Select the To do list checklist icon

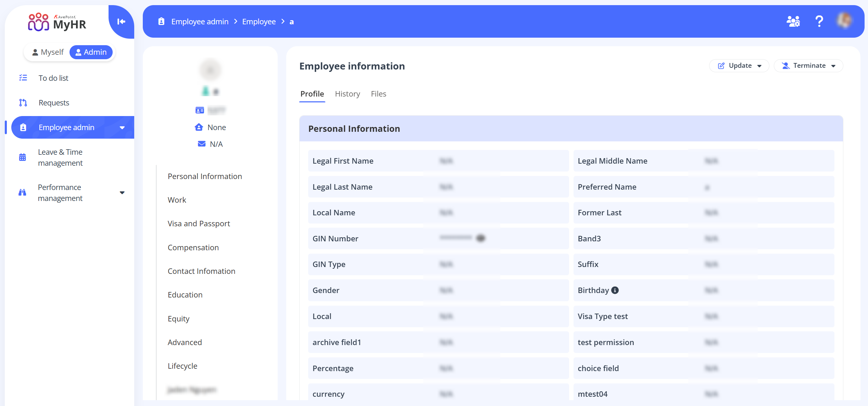coord(23,78)
